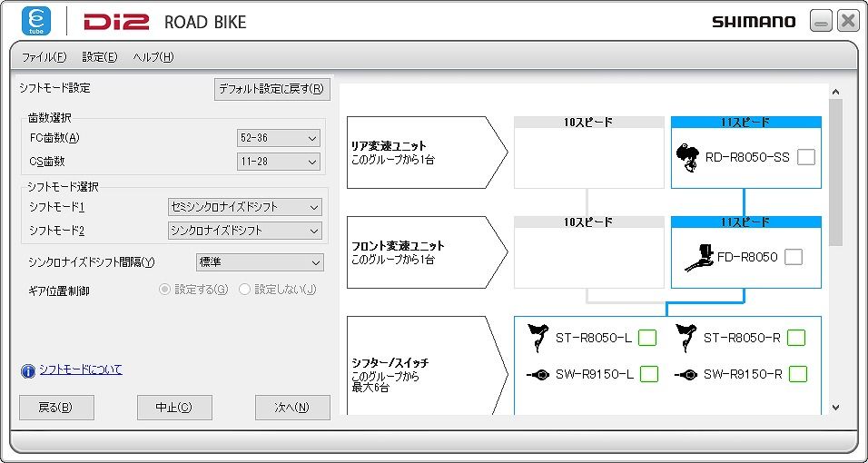Click the リア変速ユニット group label

point(390,146)
